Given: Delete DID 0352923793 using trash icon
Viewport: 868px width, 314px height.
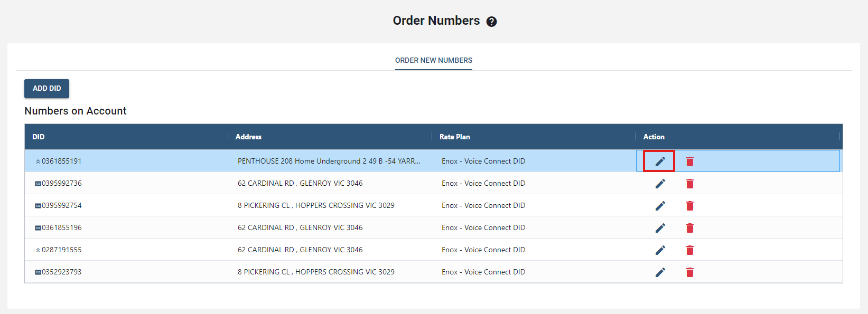Looking at the screenshot, I should (x=689, y=272).
